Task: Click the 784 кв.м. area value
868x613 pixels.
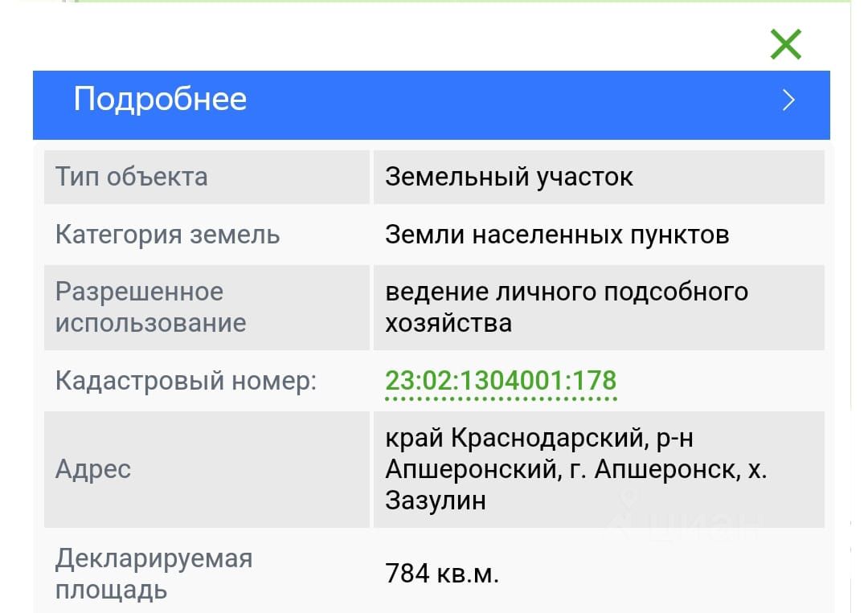Action: pos(442,574)
